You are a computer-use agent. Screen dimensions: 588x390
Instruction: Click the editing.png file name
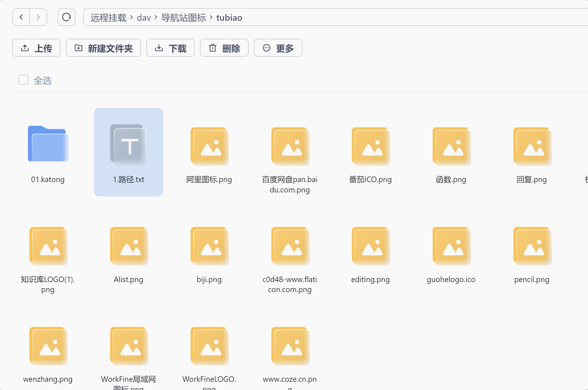(x=370, y=280)
